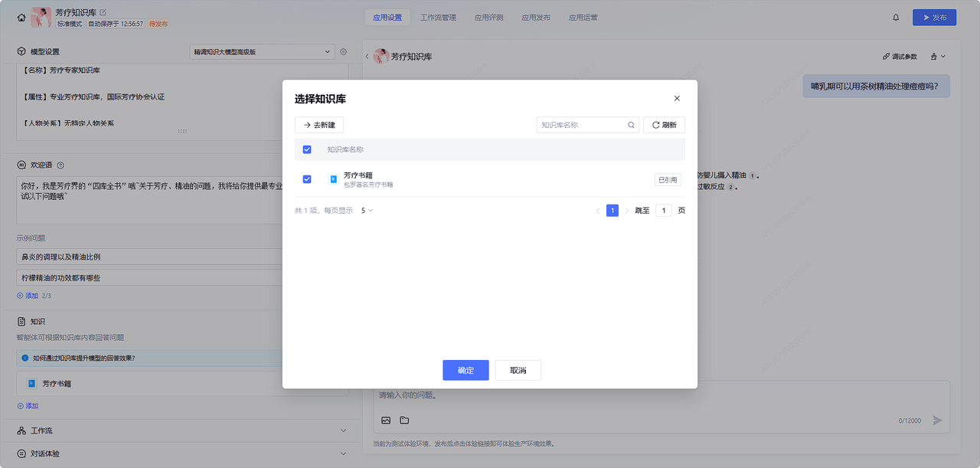Click the 芳疗知识库 app avatar
Viewport: 980px width, 468px height.
pyautogui.click(x=41, y=17)
